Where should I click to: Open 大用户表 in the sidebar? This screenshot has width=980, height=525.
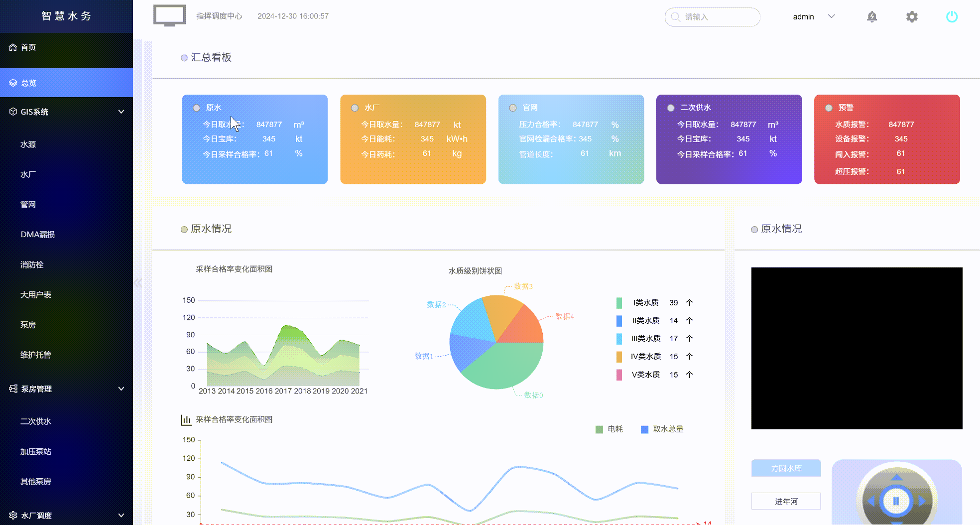click(x=36, y=295)
